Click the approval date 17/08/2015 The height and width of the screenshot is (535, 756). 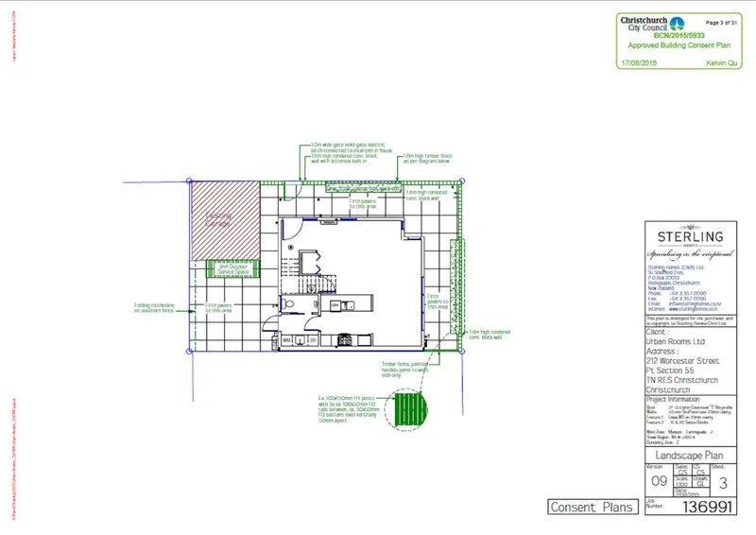click(639, 62)
